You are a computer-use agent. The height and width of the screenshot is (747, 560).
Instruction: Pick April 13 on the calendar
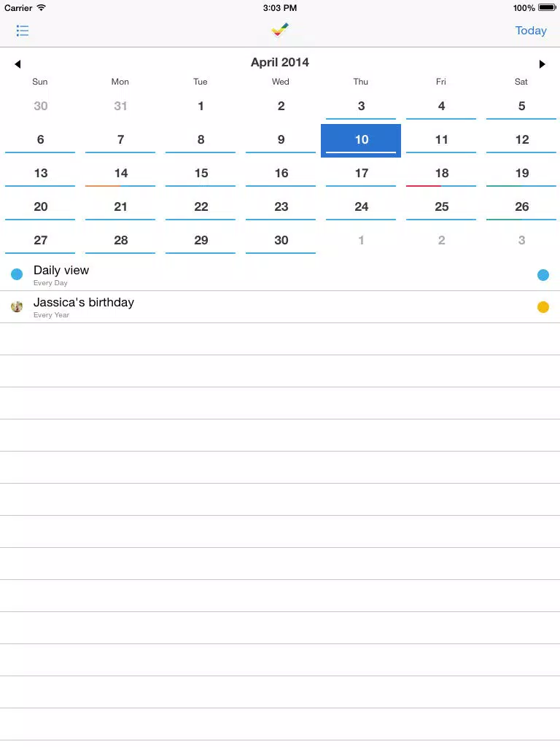click(x=41, y=173)
